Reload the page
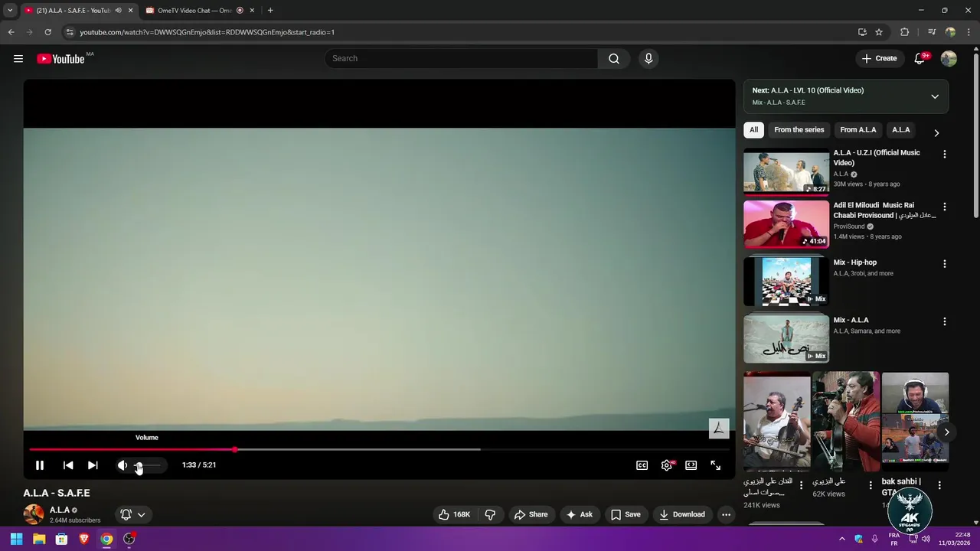 click(x=47, y=32)
